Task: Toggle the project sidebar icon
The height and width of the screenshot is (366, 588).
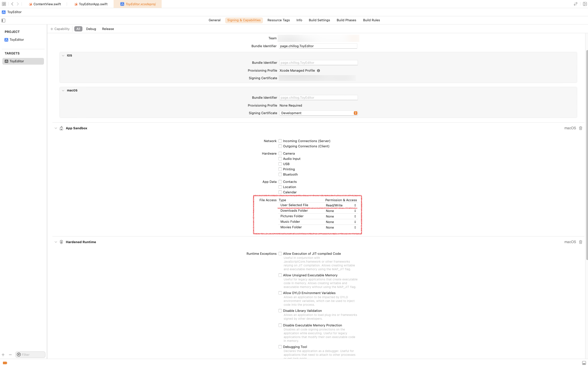Action: click(x=3, y=20)
